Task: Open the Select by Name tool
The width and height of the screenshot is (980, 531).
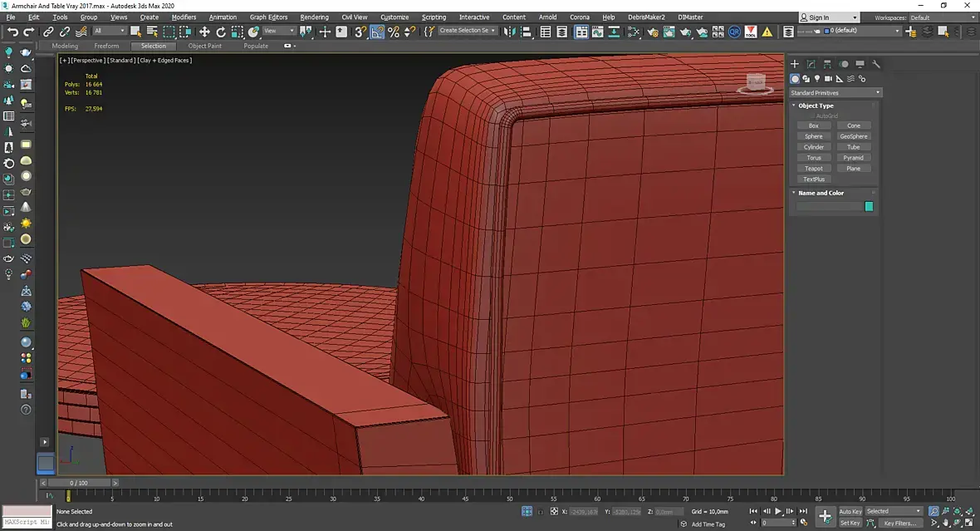Action: [152, 32]
